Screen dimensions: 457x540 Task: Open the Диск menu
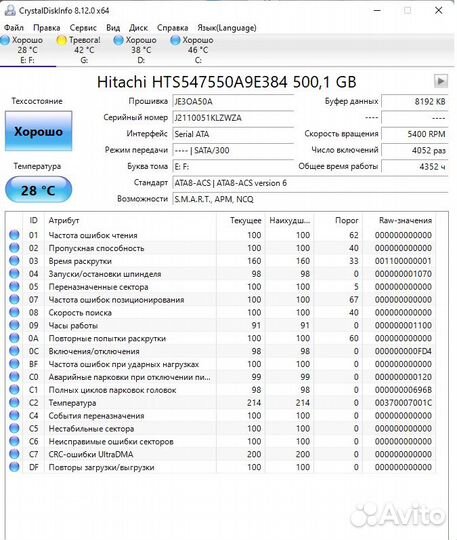click(x=138, y=28)
